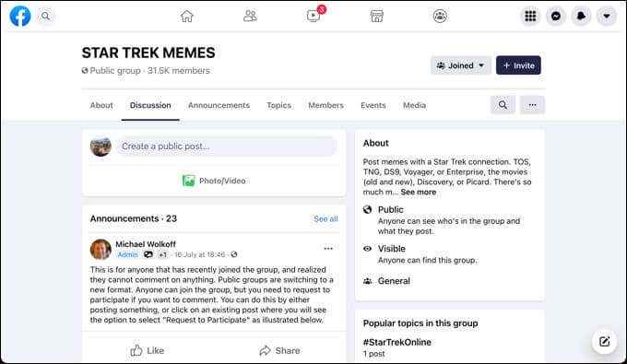This screenshot has height=364, width=627.
Task: Expand the Joined membership dropdown
Action: pyautogui.click(x=461, y=65)
